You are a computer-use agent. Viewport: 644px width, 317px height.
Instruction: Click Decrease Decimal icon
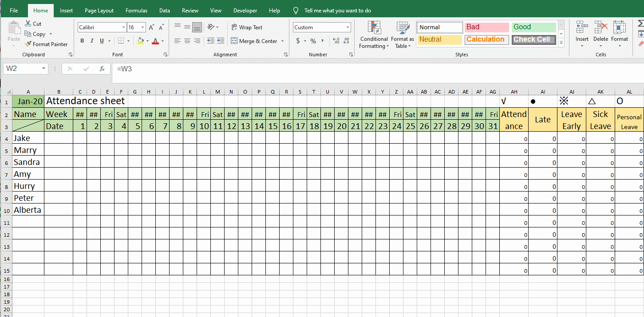coord(346,41)
